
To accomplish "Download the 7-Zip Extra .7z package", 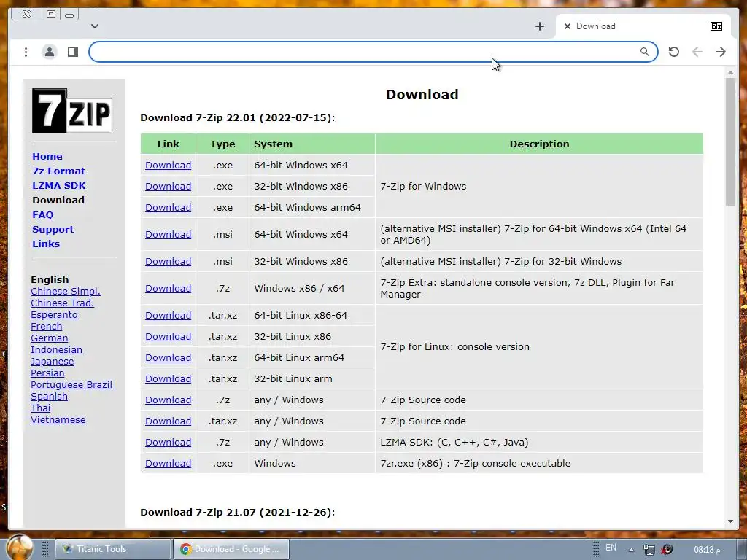I will click(x=169, y=289).
